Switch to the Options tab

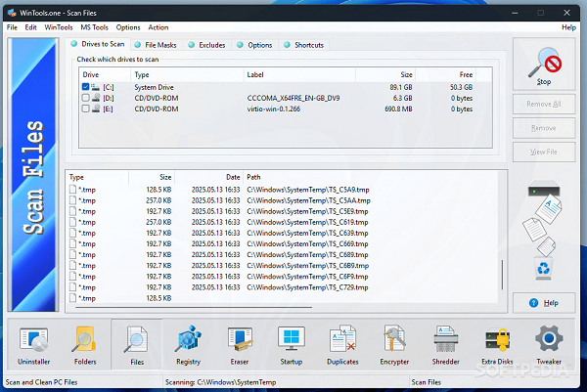tap(255, 45)
